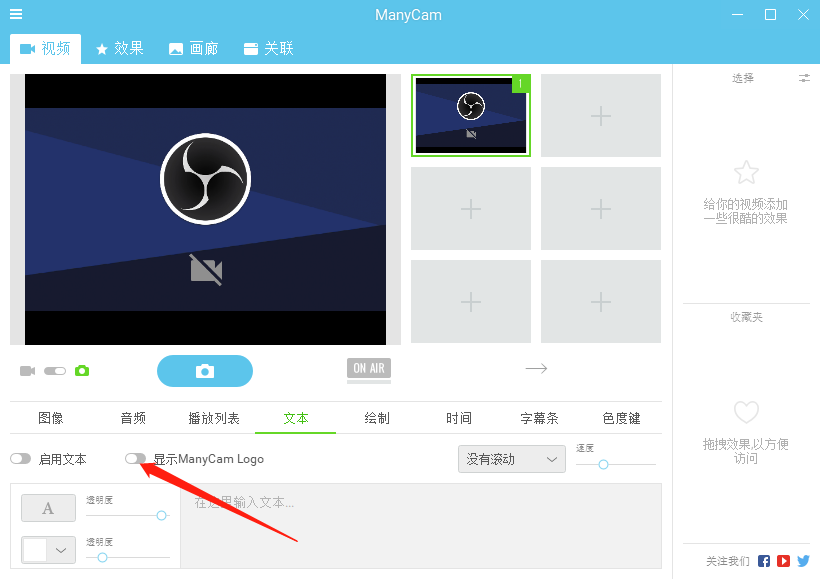820x579 pixels.
Task: Open the 绘制 tab
Action: 377,418
